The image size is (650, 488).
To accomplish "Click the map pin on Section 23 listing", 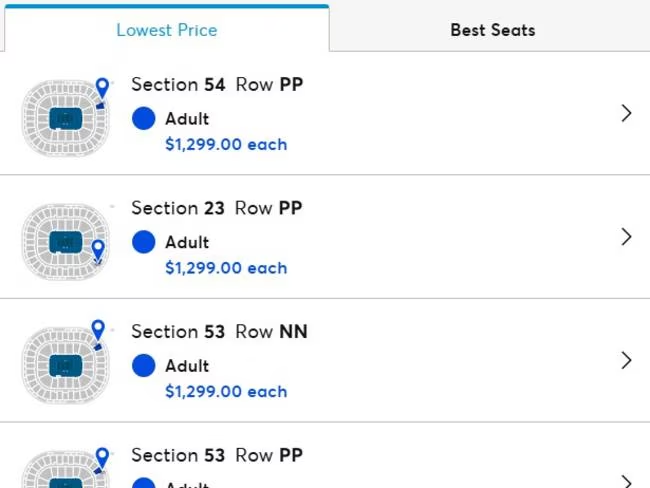I will click(x=98, y=248).
